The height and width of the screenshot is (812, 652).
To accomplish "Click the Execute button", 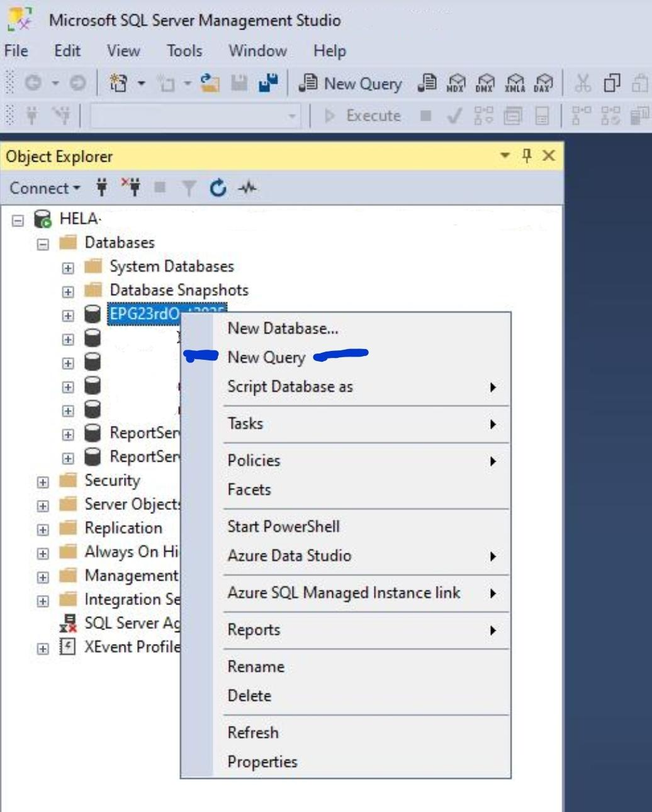I will click(363, 116).
